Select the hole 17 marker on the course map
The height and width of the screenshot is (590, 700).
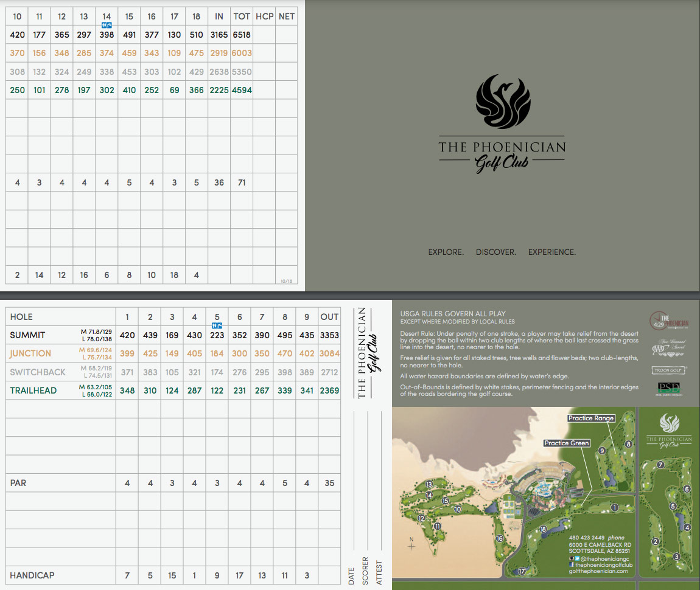[x=522, y=571]
